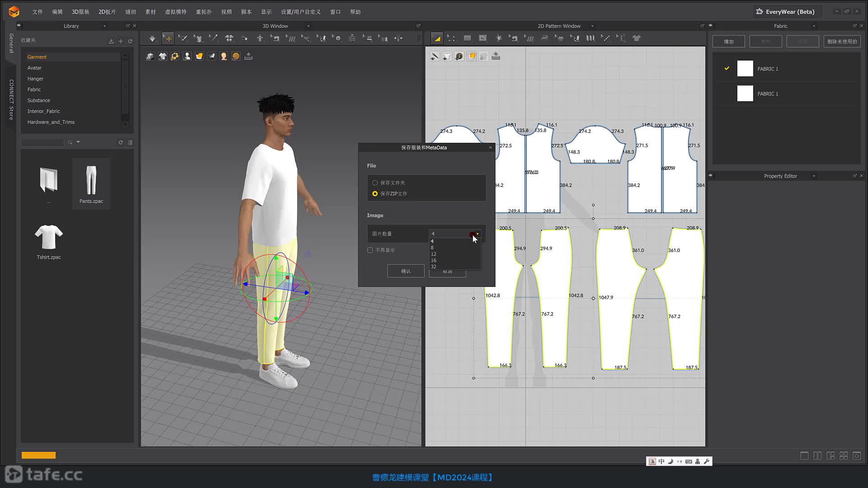Open the Library panel dropdown arrow

tap(104, 26)
